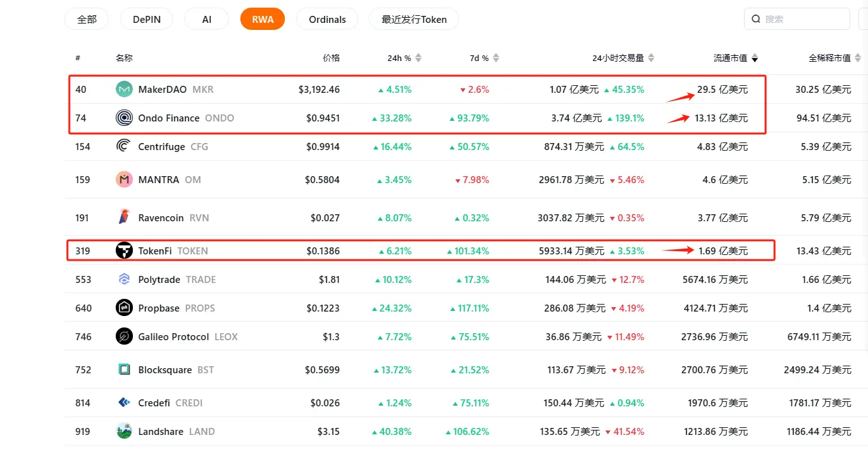Click Ravencoin volume 3037.82 万美元
This screenshot has height=454, width=868.
pyautogui.click(x=571, y=217)
